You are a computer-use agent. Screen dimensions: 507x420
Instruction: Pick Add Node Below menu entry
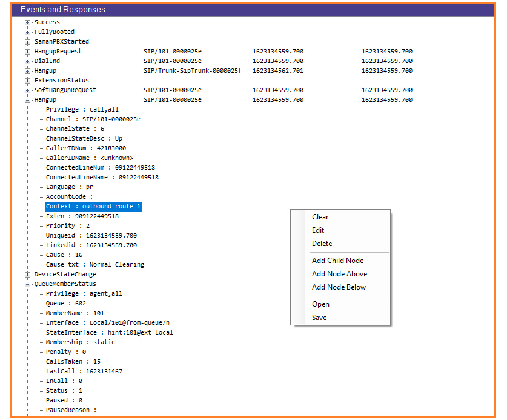click(339, 287)
